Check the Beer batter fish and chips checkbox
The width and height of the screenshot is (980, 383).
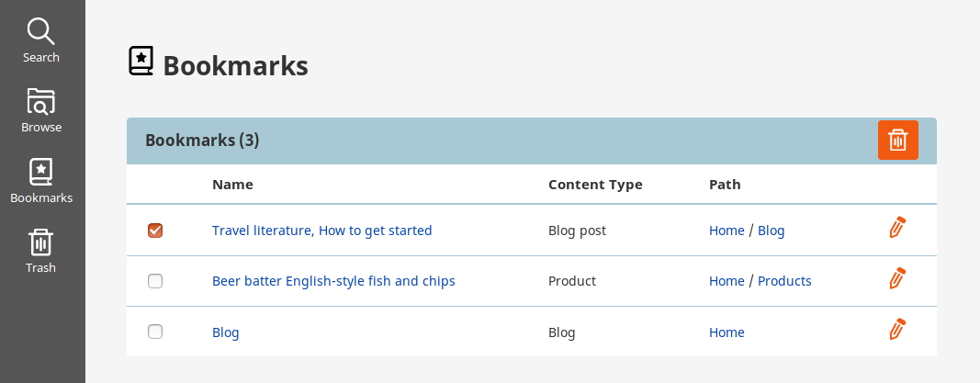[155, 281]
